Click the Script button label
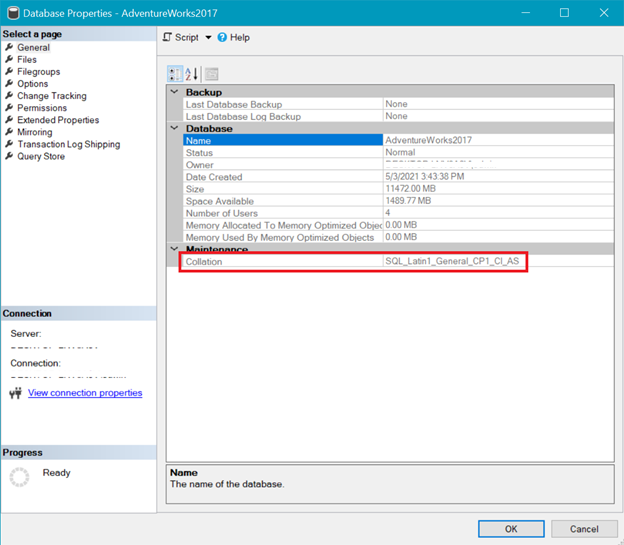 pos(187,37)
